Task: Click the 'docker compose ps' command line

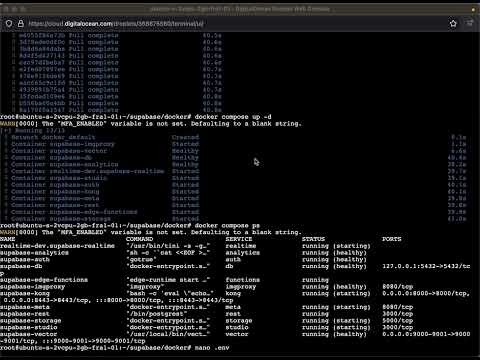Action: click(x=130, y=225)
